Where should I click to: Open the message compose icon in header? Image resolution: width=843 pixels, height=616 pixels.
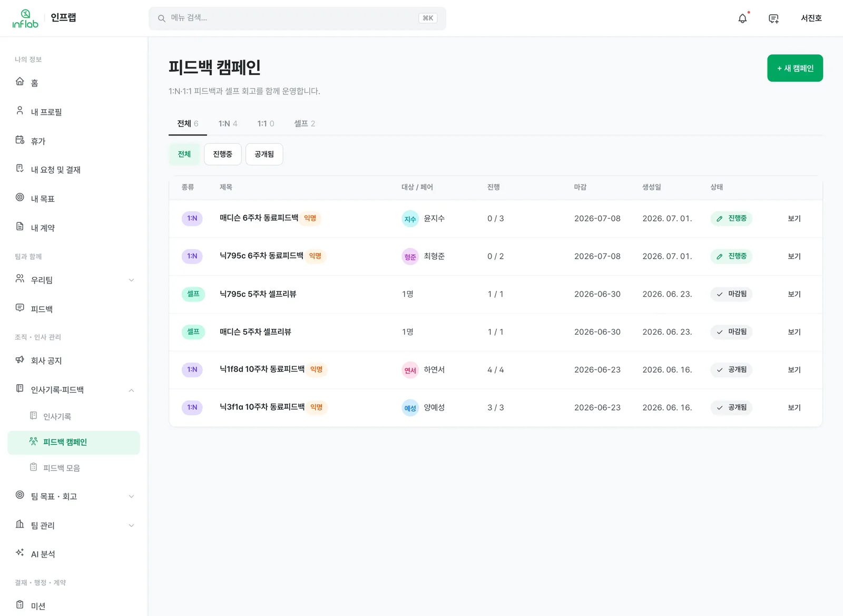(773, 18)
